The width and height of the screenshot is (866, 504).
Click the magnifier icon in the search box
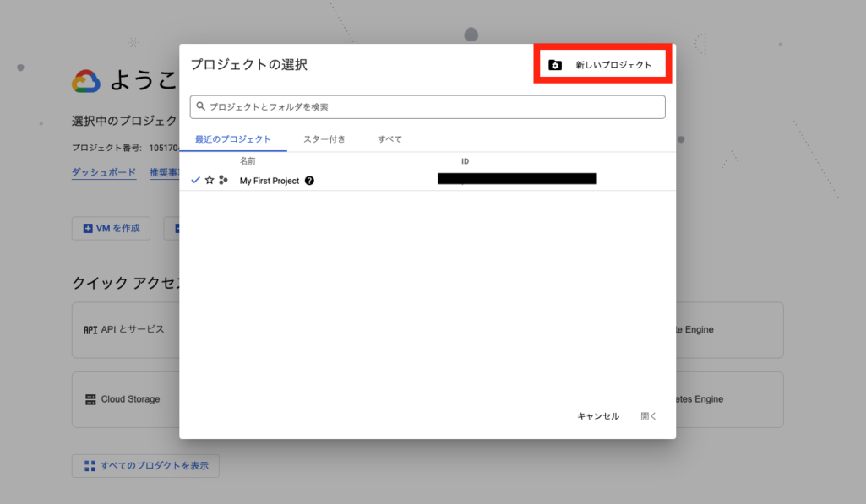199,106
